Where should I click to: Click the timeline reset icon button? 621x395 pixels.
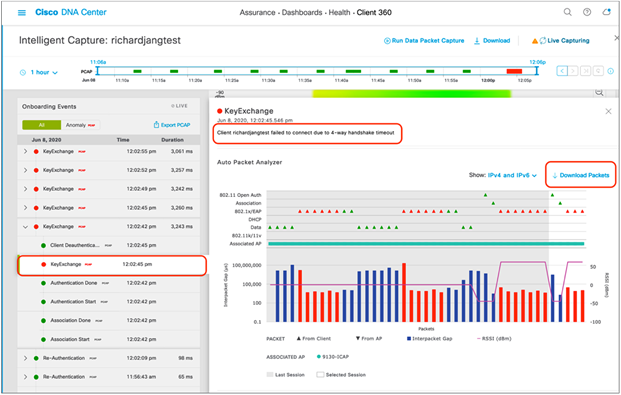tap(598, 71)
